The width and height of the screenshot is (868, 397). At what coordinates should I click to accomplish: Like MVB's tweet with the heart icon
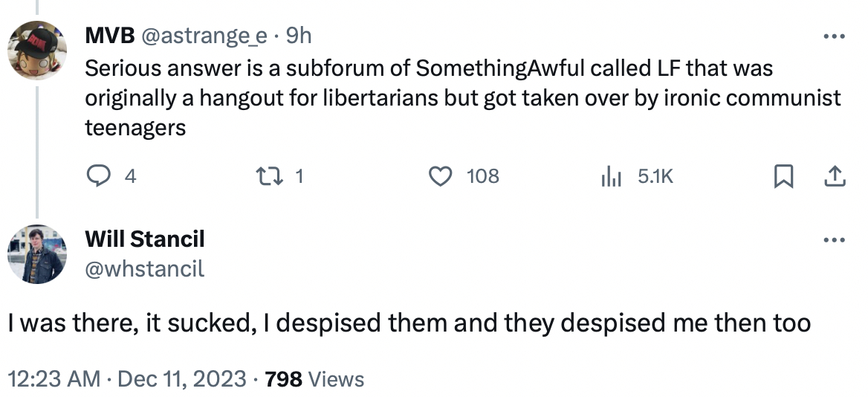[441, 176]
